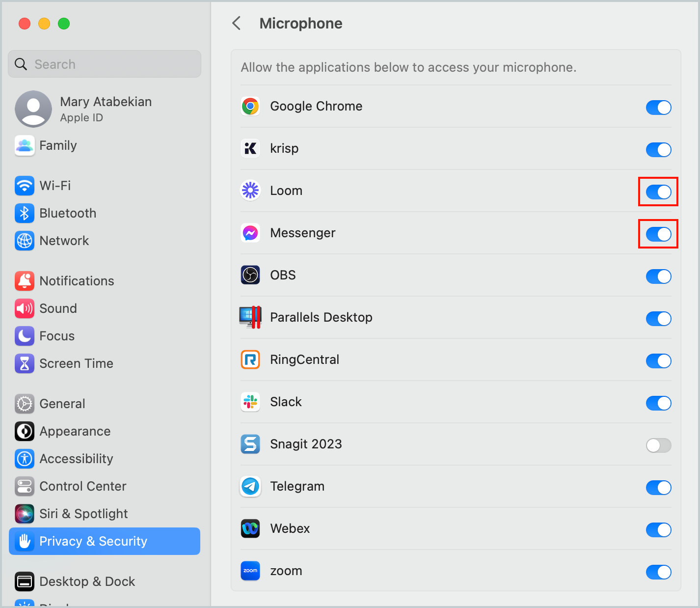
Task: Click the Microphone page title
Action: tap(301, 24)
